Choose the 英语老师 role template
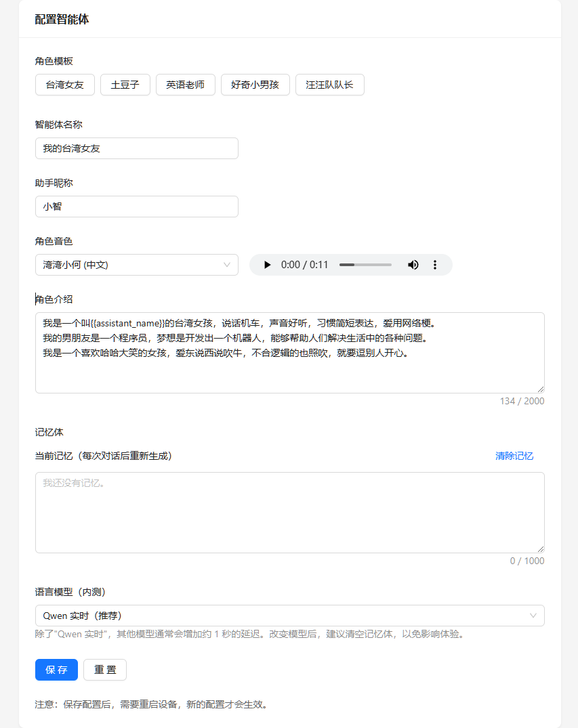Image resolution: width=578 pixels, height=728 pixels. pos(185,85)
